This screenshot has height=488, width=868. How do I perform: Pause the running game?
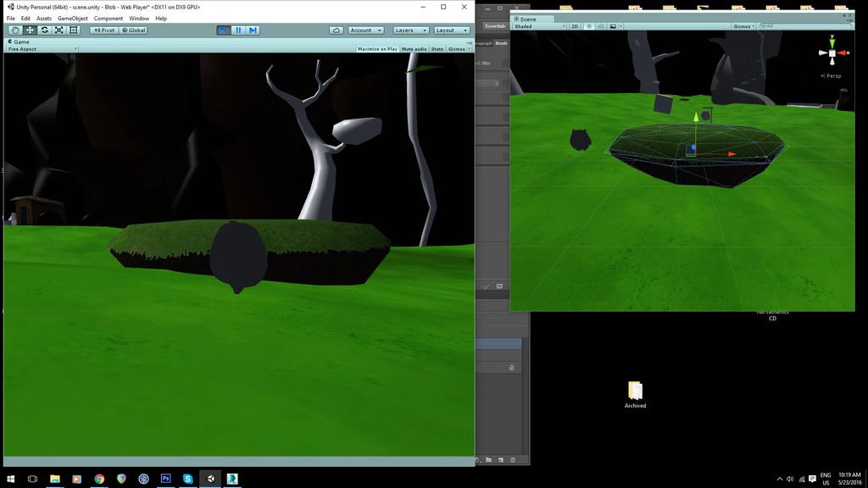pyautogui.click(x=238, y=30)
